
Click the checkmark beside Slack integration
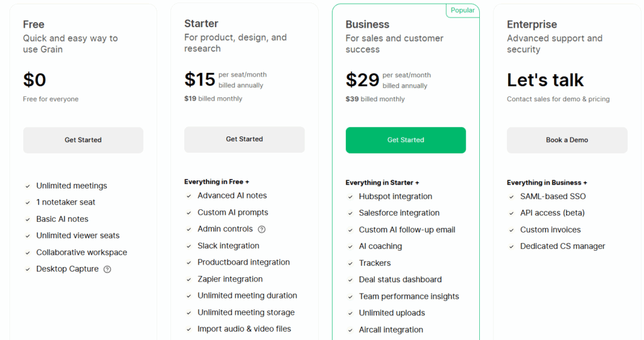click(189, 246)
